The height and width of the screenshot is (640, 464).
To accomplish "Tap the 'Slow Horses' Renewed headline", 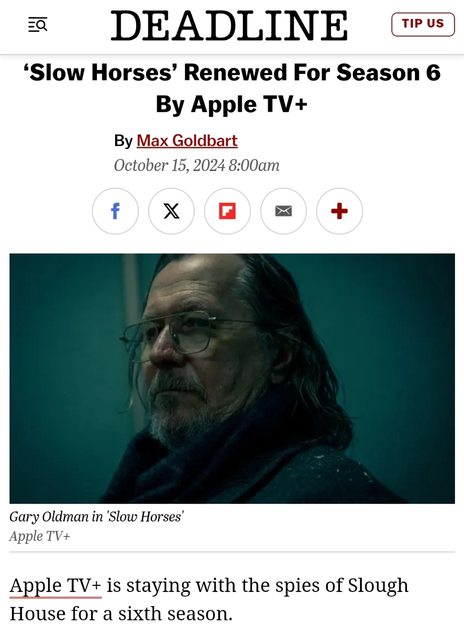I will (x=232, y=88).
